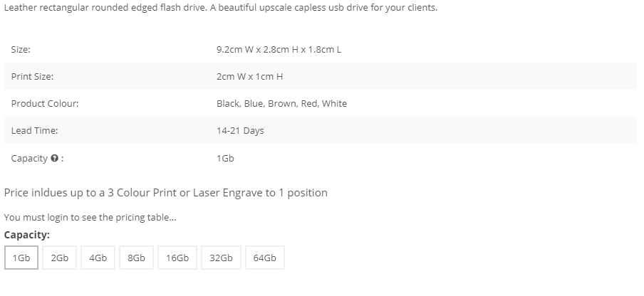Click the Size row label
The image size is (644, 296).
tap(21, 50)
